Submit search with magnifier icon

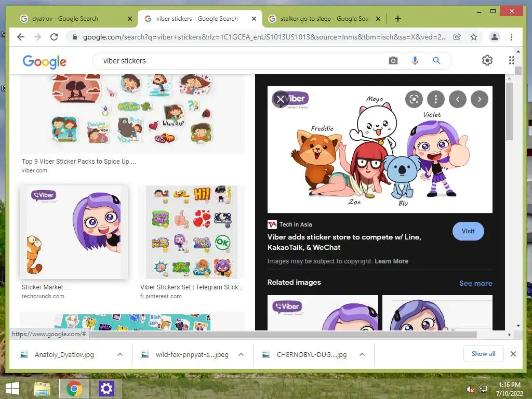[x=436, y=61]
